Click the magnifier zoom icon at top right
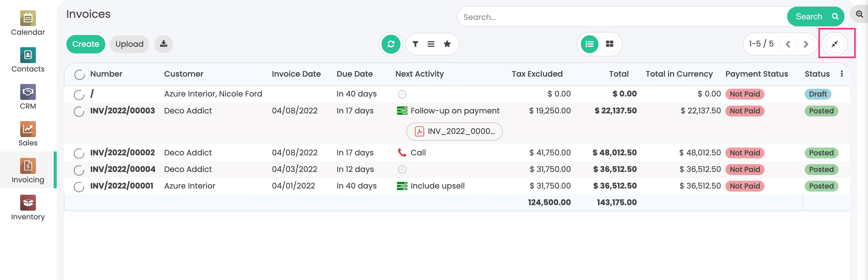The image size is (868, 280). (859, 14)
